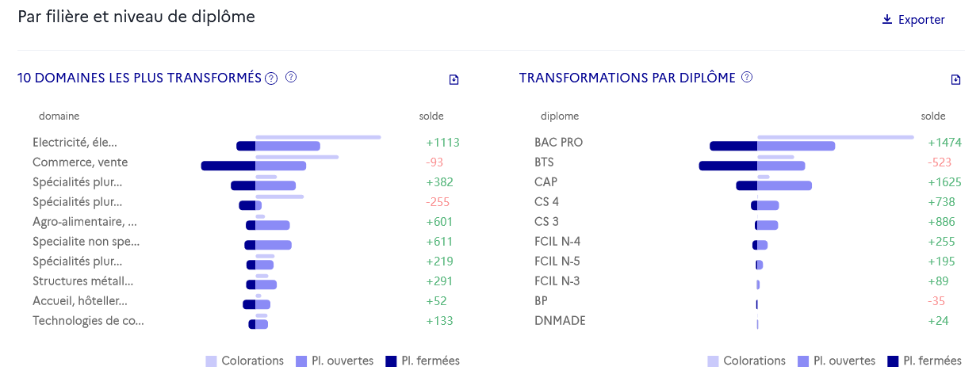The image size is (980, 378).
Task: Select the Commerce, vente domain label
Action: tap(80, 162)
